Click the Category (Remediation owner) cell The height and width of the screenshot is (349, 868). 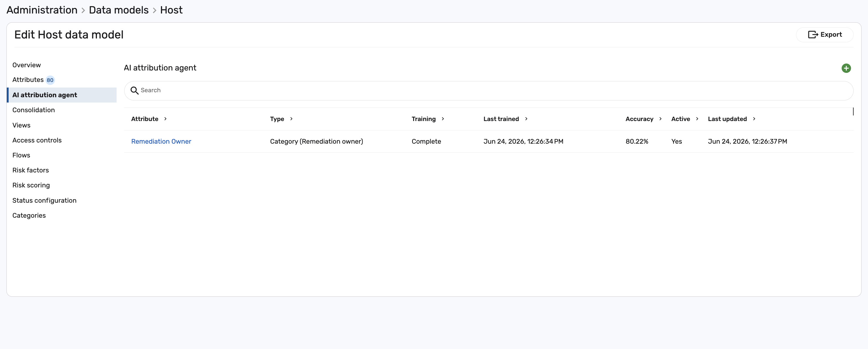click(317, 141)
